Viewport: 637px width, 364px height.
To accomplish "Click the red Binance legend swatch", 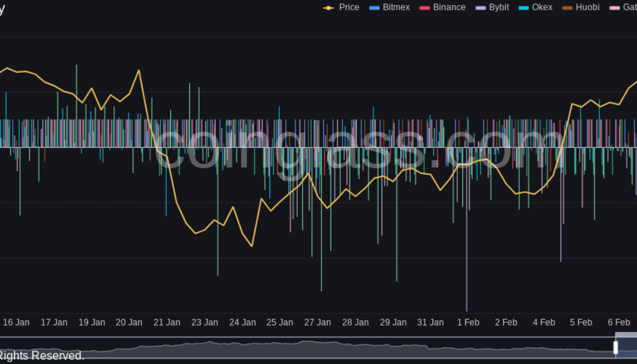I will click(425, 8).
